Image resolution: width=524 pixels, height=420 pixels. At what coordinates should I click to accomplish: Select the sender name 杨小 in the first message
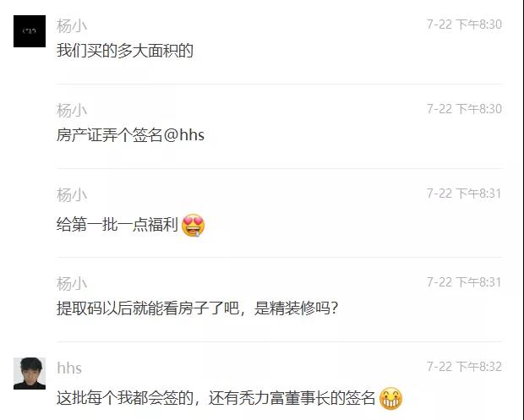pos(72,25)
